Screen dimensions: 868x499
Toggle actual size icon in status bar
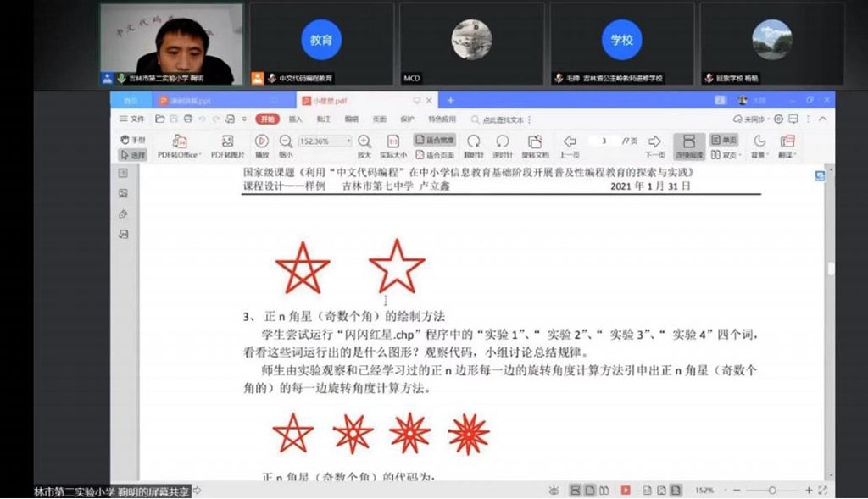pyautogui.click(x=647, y=491)
